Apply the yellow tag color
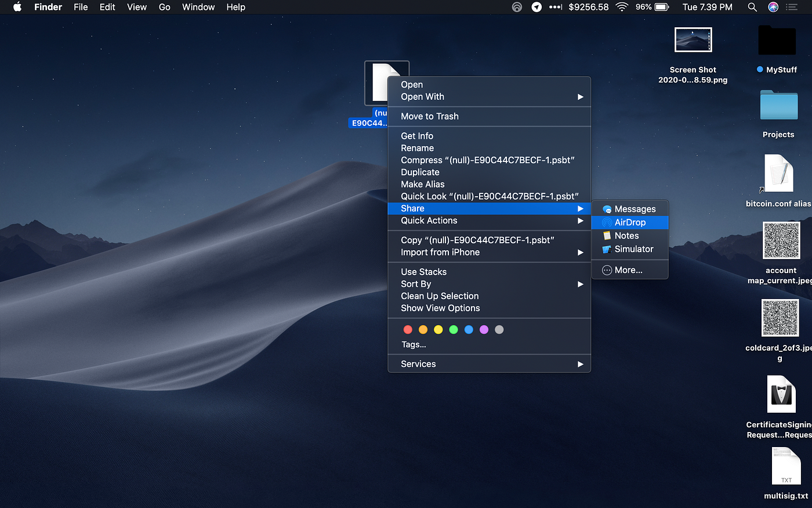 click(x=438, y=330)
